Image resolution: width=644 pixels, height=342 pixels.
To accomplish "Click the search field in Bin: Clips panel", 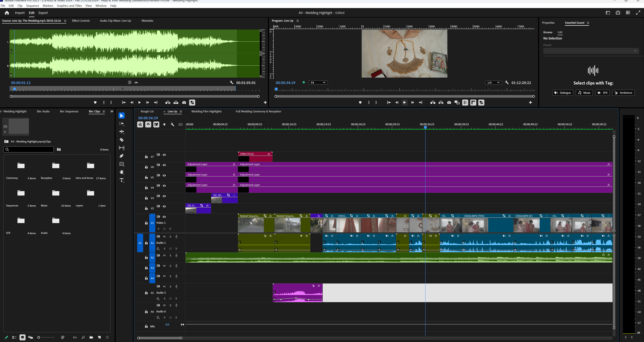I will 29,149.
